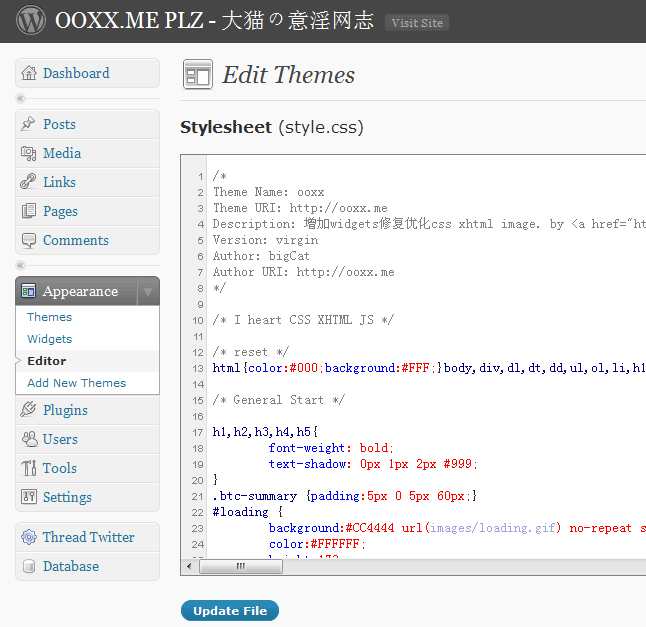This screenshot has height=627, width=646.
Task: Click the Plugins plug icon
Action: pyautogui.click(x=28, y=409)
